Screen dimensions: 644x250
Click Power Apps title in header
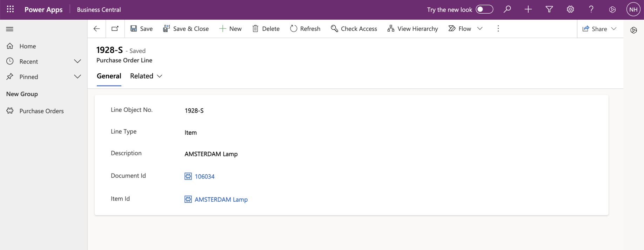(43, 9)
